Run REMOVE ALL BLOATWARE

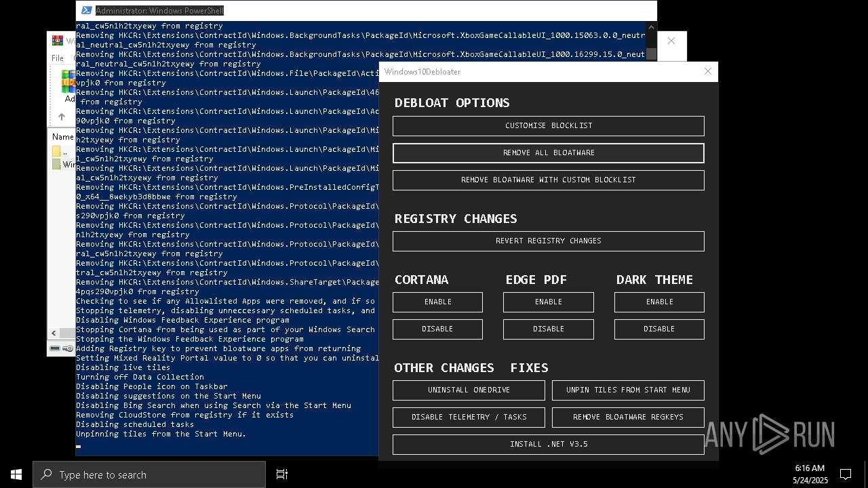pyautogui.click(x=548, y=152)
